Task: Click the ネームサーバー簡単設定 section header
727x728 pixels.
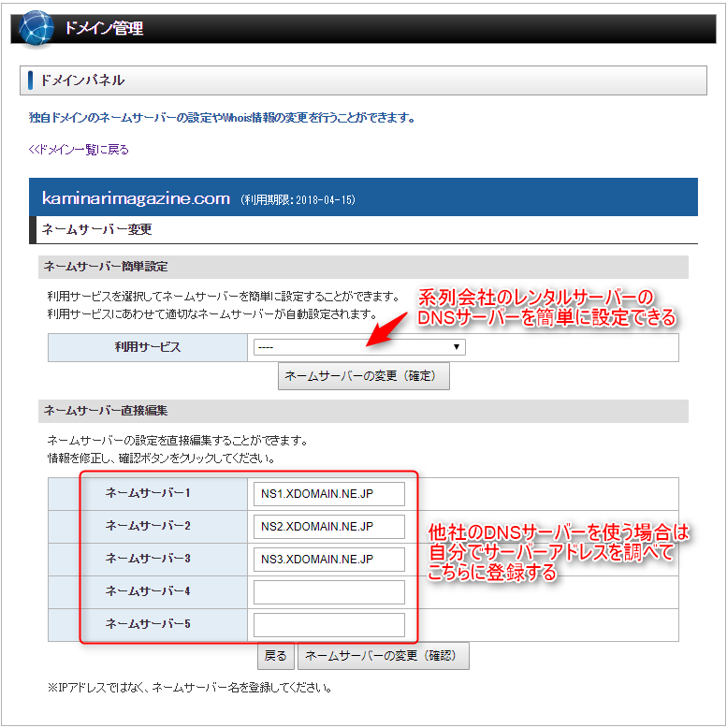Action: pyautogui.click(x=106, y=267)
